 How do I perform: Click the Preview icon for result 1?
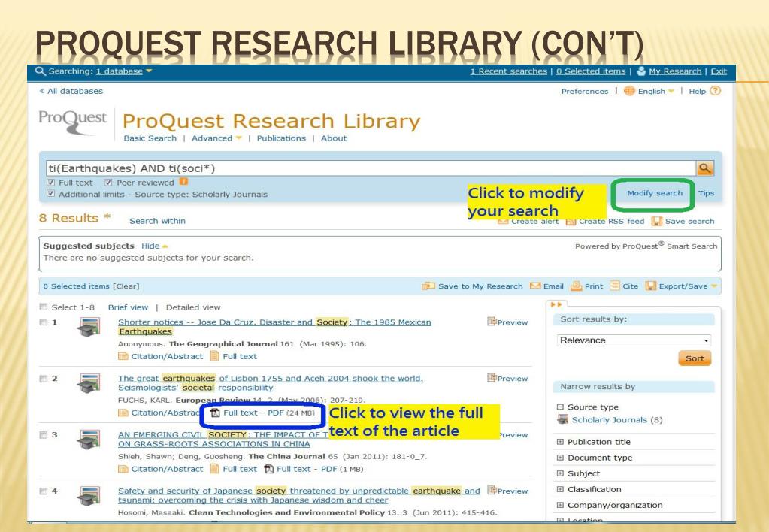pos(492,322)
